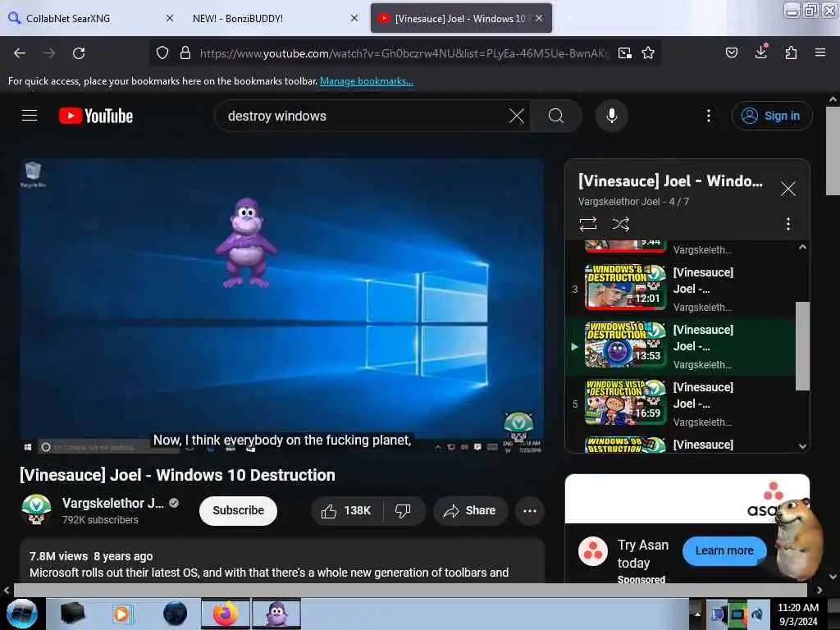Open the Asana ad logo
This screenshot has height=630, width=840.
point(593,551)
